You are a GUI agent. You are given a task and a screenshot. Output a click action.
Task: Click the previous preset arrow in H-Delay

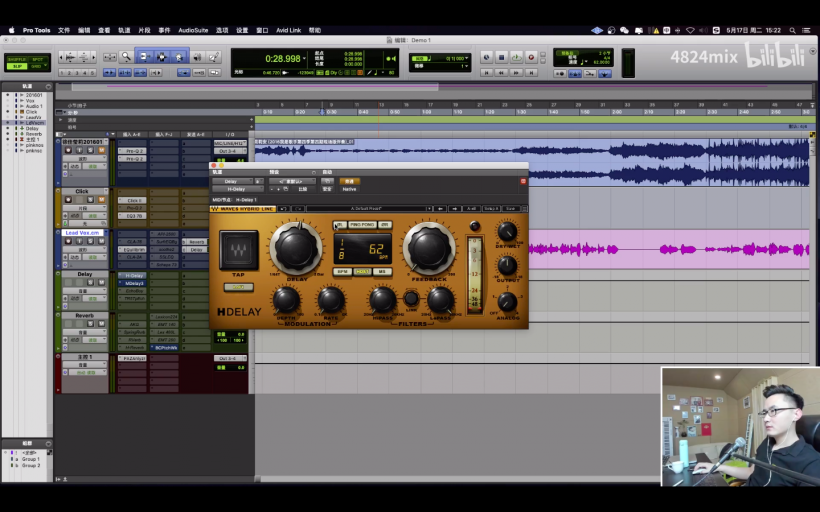440,209
